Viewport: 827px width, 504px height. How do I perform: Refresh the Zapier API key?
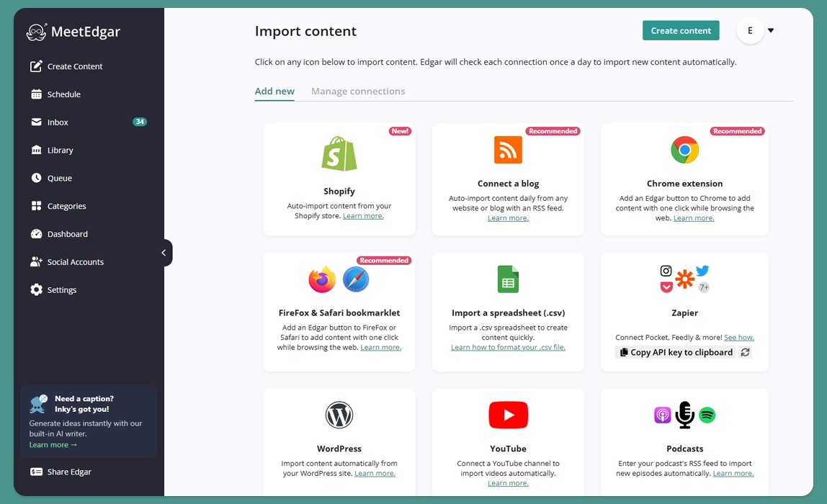click(746, 352)
